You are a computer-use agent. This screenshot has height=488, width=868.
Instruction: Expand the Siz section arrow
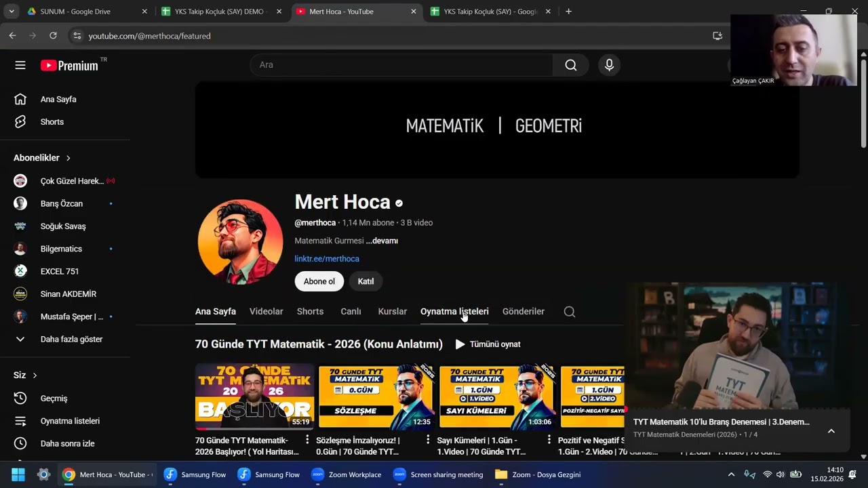click(x=35, y=375)
